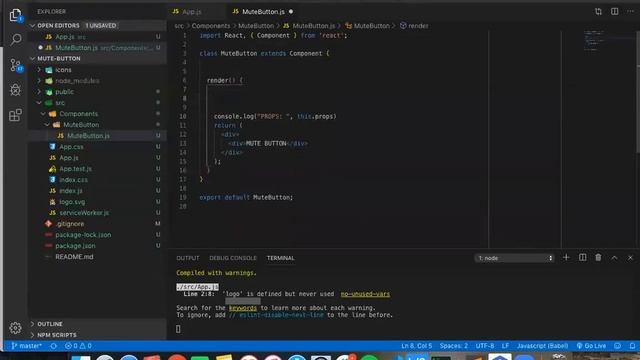The image size is (640, 360).
Task: Open the Extensions view
Action: (x=16, y=115)
